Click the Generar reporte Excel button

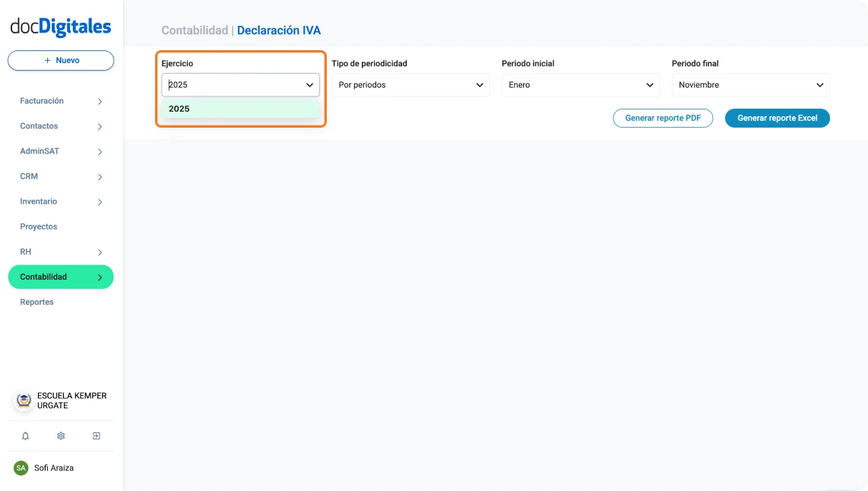[777, 119]
